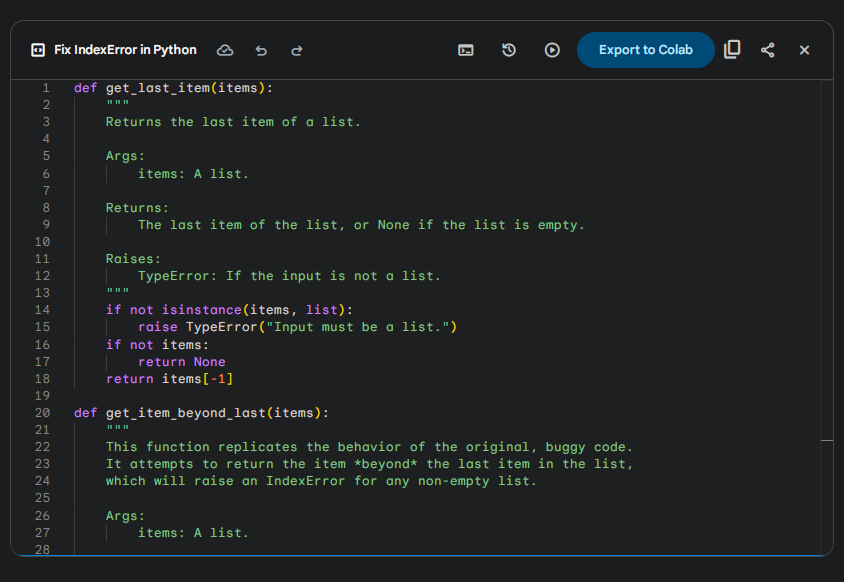Copy the code to clipboard
The height and width of the screenshot is (582, 844).
click(x=732, y=49)
